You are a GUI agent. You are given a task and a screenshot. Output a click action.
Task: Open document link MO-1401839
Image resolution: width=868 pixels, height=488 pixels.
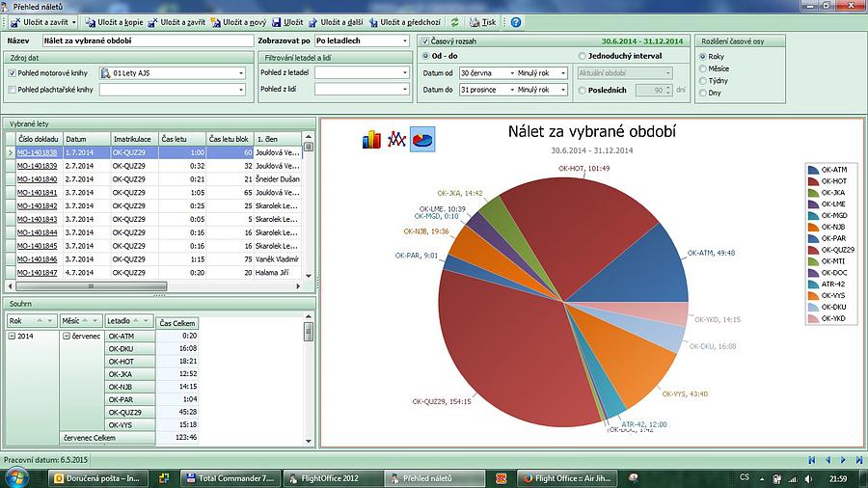tap(37, 166)
